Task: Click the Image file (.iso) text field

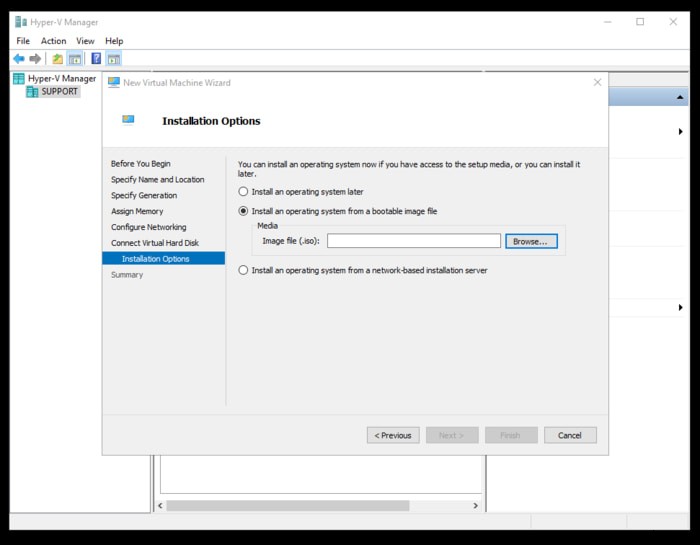Action: coord(413,241)
